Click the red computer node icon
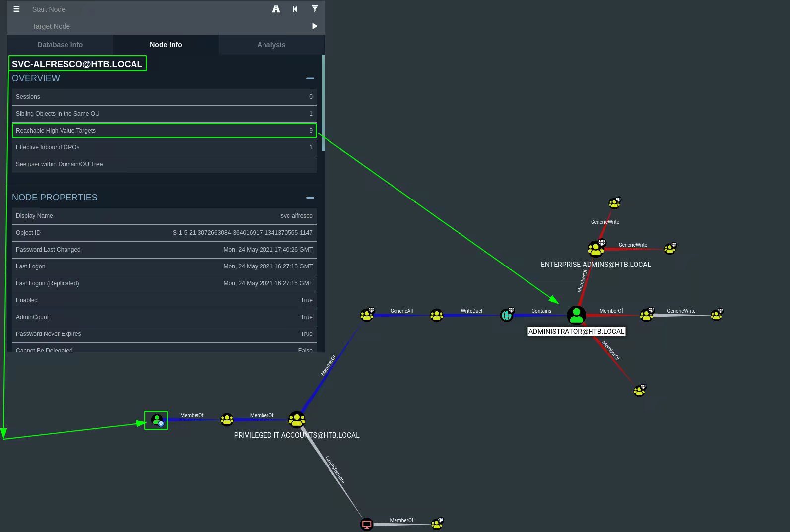The width and height of the screenshot is (790, 532). click(367, 524)
